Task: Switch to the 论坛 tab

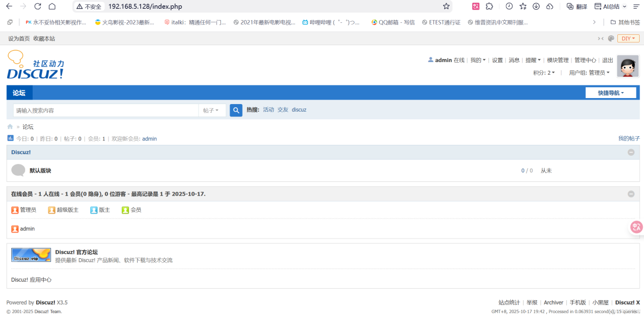Action: (19, 93)
